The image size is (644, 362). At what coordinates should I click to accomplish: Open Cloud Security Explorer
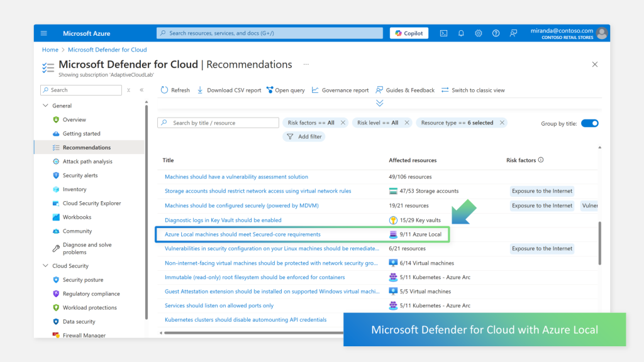point(92,203)
